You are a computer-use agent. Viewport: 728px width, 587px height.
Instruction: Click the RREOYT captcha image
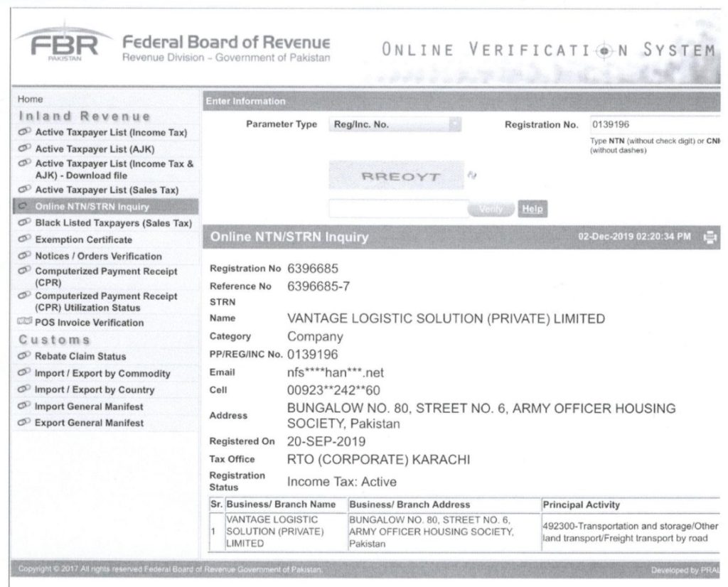(x=396, y=176)
